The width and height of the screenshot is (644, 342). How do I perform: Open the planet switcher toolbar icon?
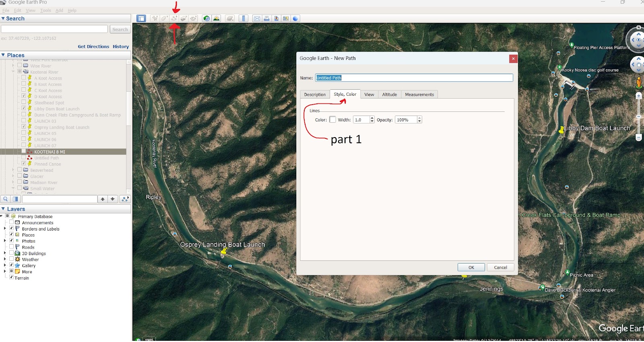click(230, 19)
